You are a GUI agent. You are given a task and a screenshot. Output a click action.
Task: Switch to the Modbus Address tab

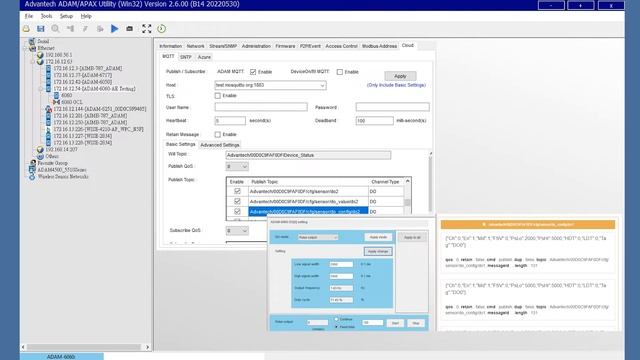pyautogui.click(x=379, y=46)
